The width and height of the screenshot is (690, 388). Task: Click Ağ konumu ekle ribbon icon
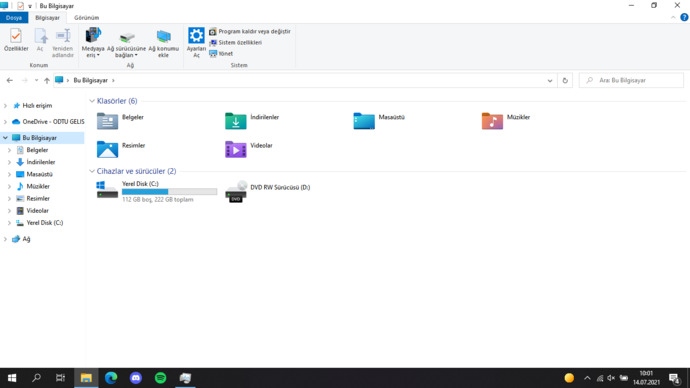[x=163, y=43]
